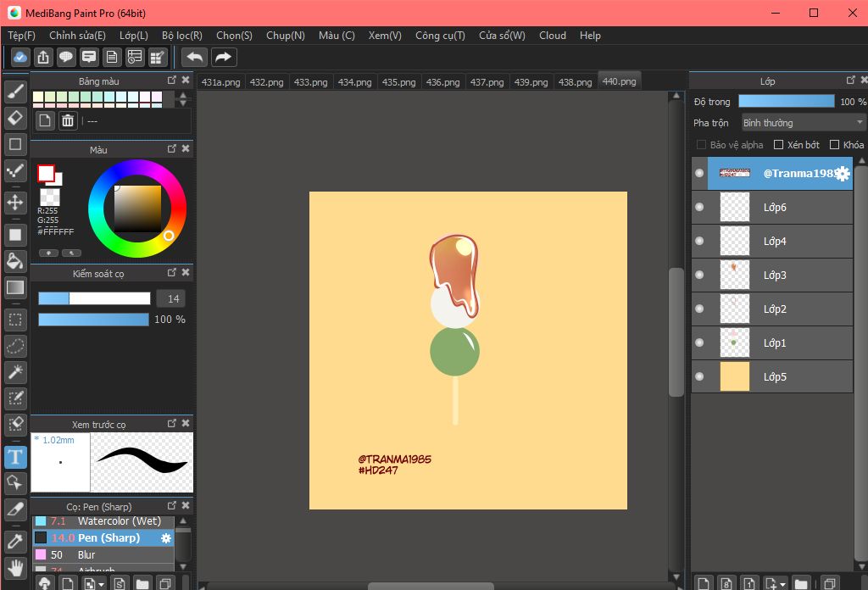This screenshot has height=590, width=868.
Task: Click the Undo arrow in toolbar
Action: pyautogui.click(x=195, y=57)
